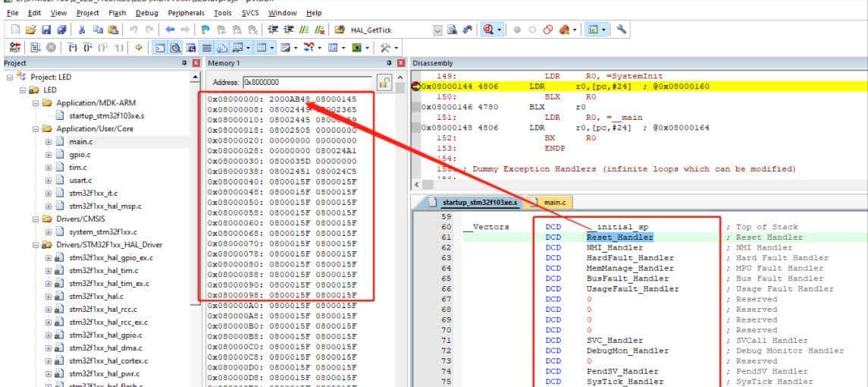Toggle breakpoint at address 0x08000144

click(x=415, y=87)
